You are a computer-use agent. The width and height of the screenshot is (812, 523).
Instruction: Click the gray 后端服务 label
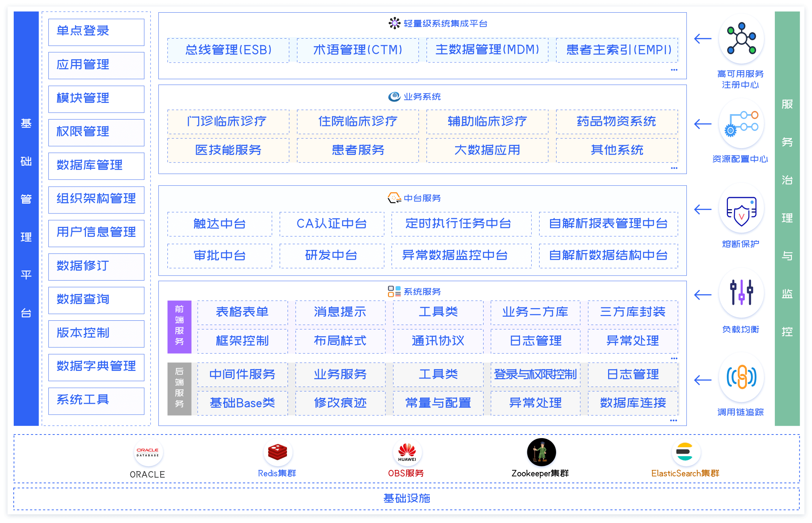point(179,389)
